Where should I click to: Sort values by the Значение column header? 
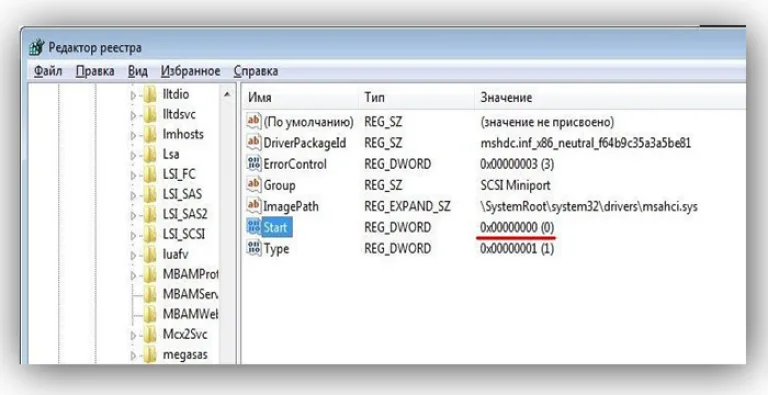tap(610, 98)
